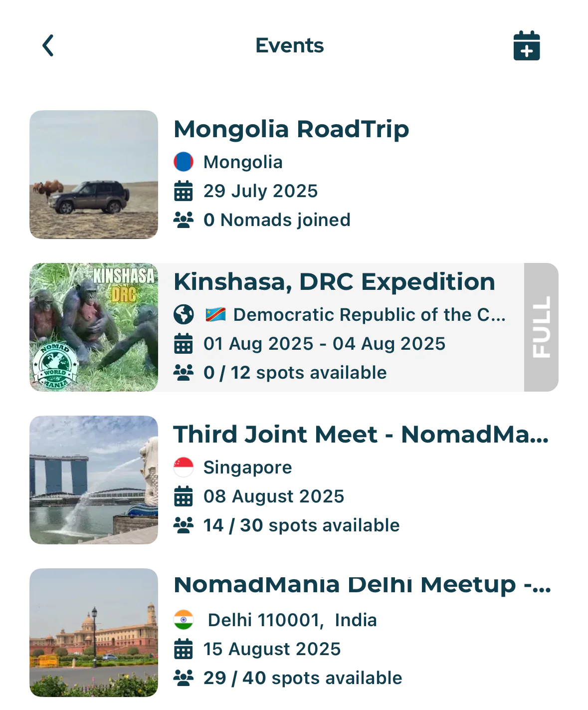Tap the DRC flag icon
The height and width of the screenshot is (710, 588).
click(215, 315)
